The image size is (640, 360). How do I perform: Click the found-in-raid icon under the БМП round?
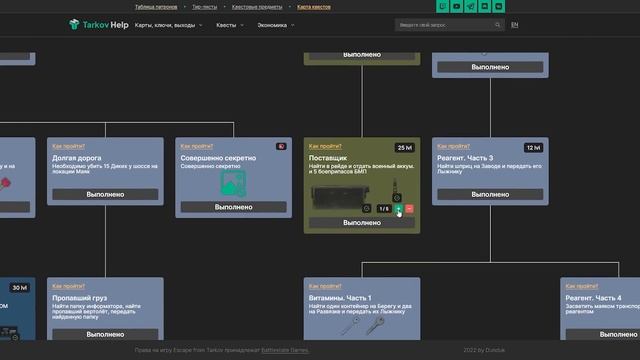pyautogui.click(x=397, y=198)
